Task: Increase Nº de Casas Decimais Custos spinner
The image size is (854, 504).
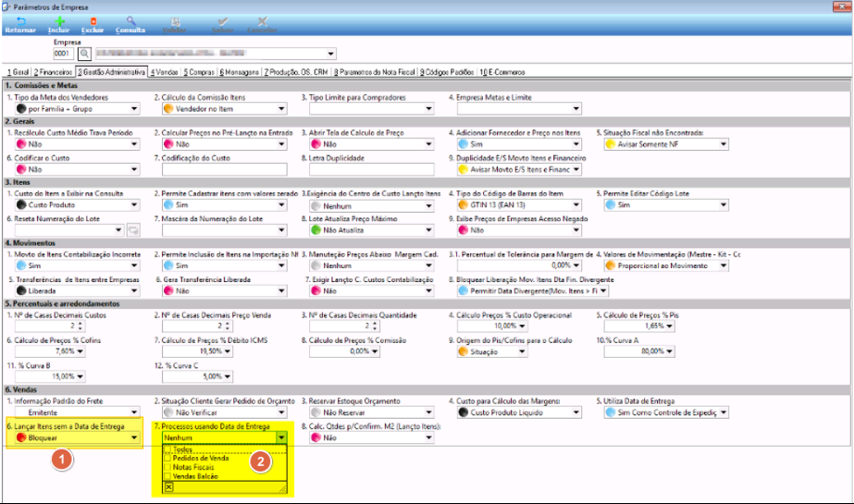Action: coord(80,324)
